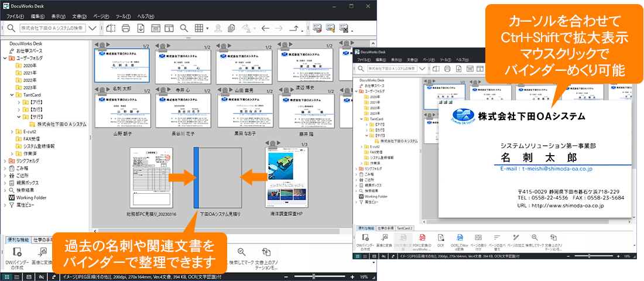
Task: Open the 文書(D) menu in left window
Action: click(x=79, y=16)
